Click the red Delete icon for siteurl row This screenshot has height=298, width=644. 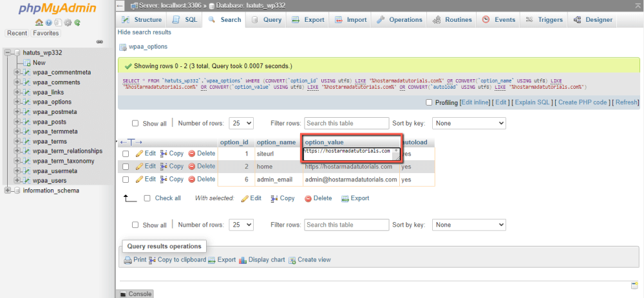[192, 154]
